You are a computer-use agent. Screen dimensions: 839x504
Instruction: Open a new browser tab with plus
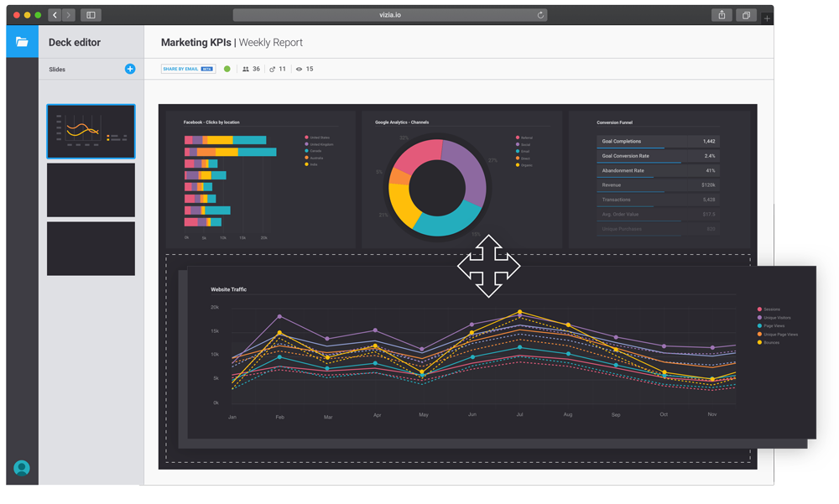click(x=767, y=18)
